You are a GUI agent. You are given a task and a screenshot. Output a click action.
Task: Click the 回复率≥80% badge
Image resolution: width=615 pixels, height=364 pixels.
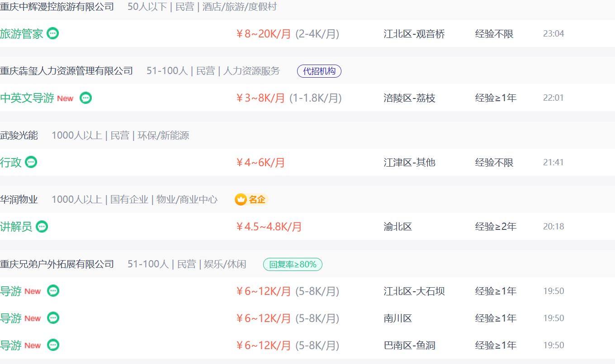(x=293, y=264)
